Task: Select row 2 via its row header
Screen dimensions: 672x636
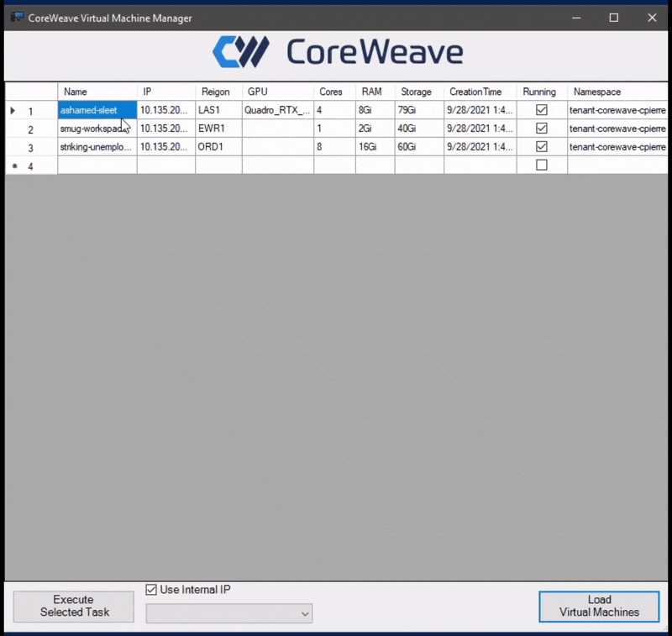Action: pos(30,129)
